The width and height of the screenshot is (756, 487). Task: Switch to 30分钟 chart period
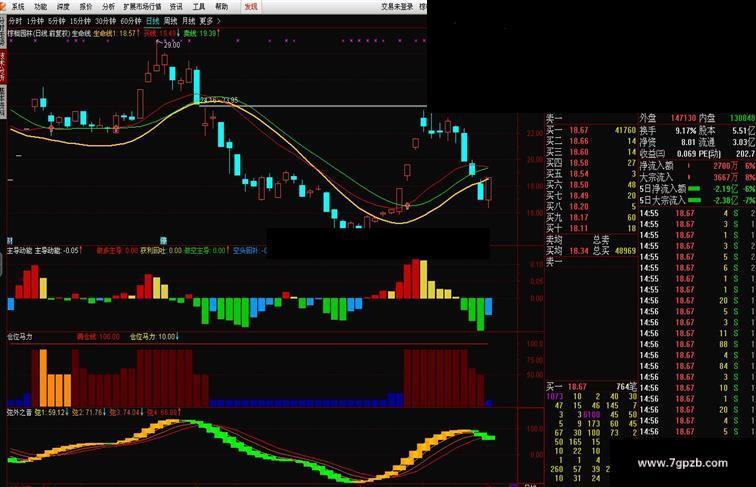point(105,21)
